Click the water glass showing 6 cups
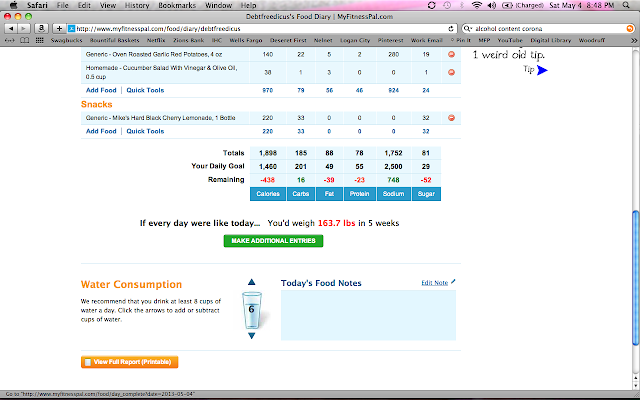This screenshot has height=400, width=640. [251, 310]
